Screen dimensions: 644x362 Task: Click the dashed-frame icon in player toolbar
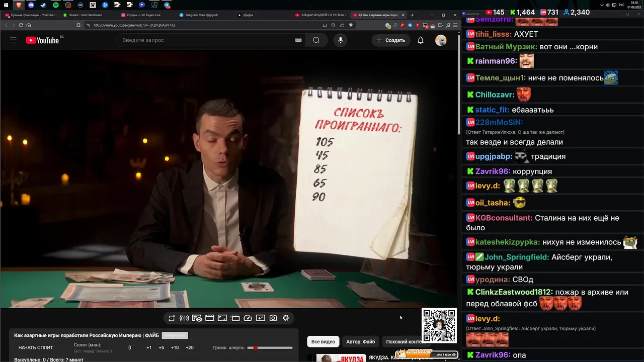(235, 318)
